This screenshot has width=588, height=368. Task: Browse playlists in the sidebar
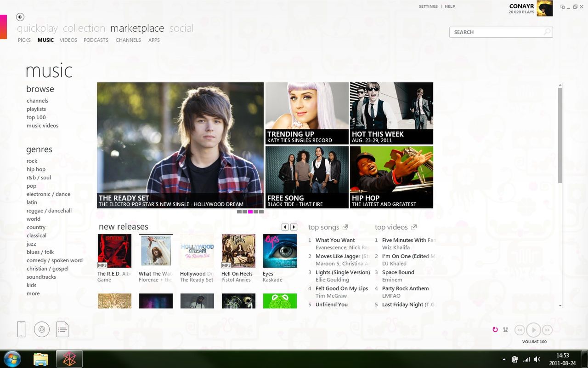click(x=36, y=109)
